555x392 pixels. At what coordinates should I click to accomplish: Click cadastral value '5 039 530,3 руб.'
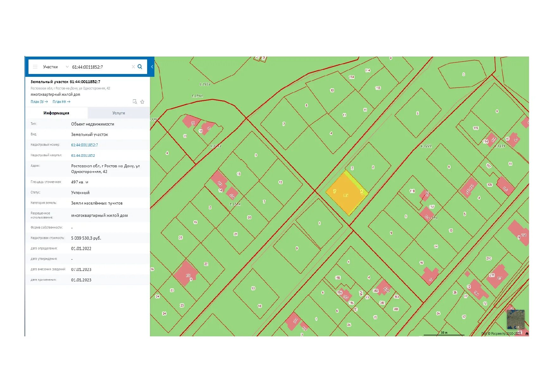click(86, 238)
